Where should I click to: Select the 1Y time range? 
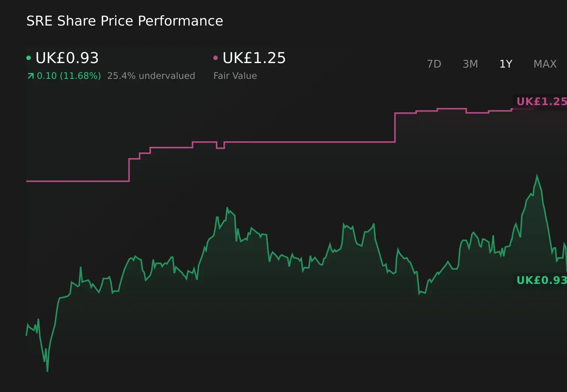505,64
